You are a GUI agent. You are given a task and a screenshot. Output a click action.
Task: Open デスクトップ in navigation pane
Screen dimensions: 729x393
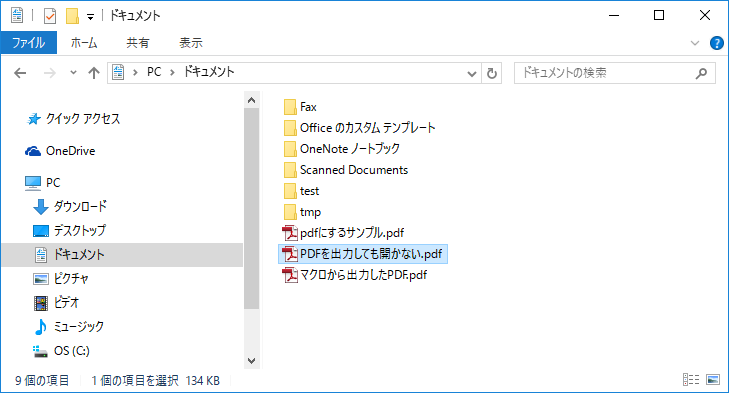click(70, 231)
